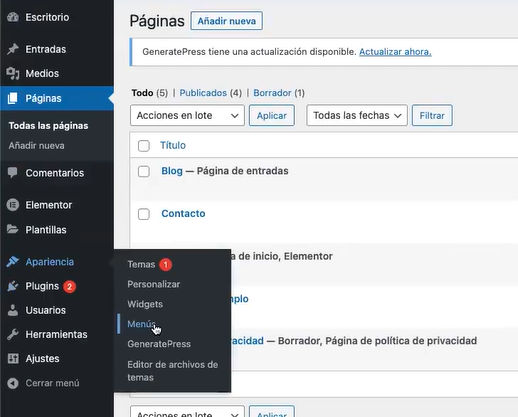The width and height of the screenshot is (518, 417).
Task: Check the box for the Contacto page
Action: coord(144,214)
